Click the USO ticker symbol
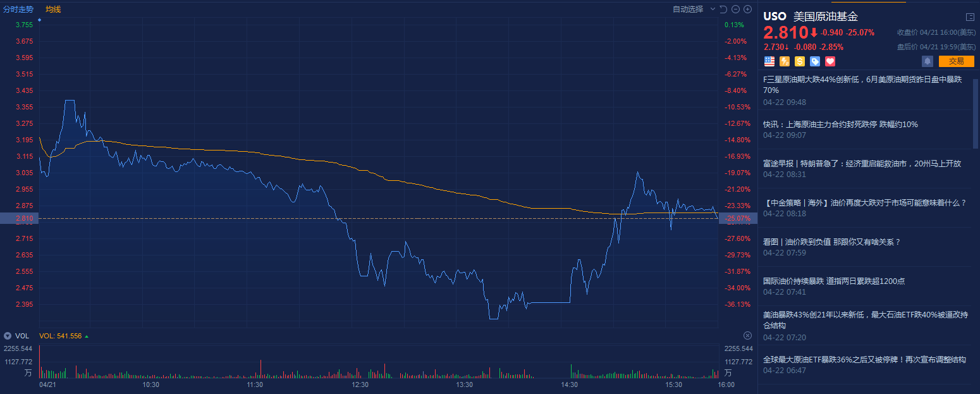Viewport: 980px width, 394px height. (775, 17)
